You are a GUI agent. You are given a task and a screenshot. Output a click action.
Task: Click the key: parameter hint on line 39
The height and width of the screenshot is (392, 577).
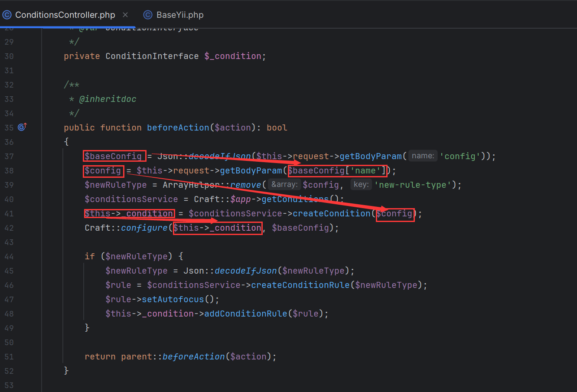(x=361, y=185)
